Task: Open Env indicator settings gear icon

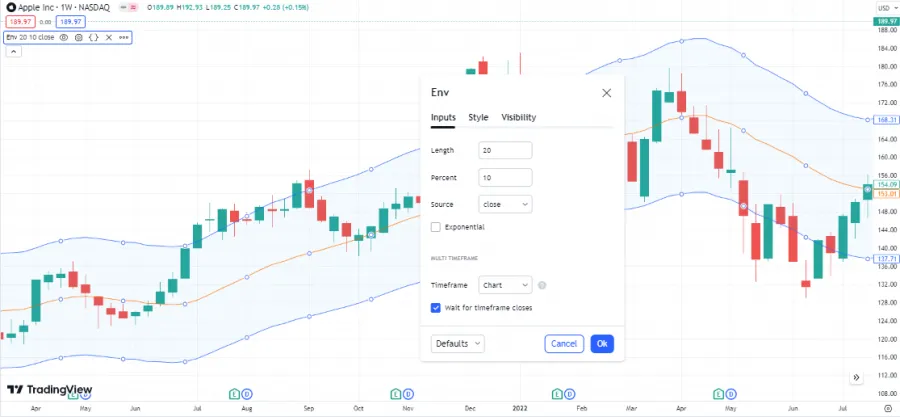Action: [x=78, y=37]
